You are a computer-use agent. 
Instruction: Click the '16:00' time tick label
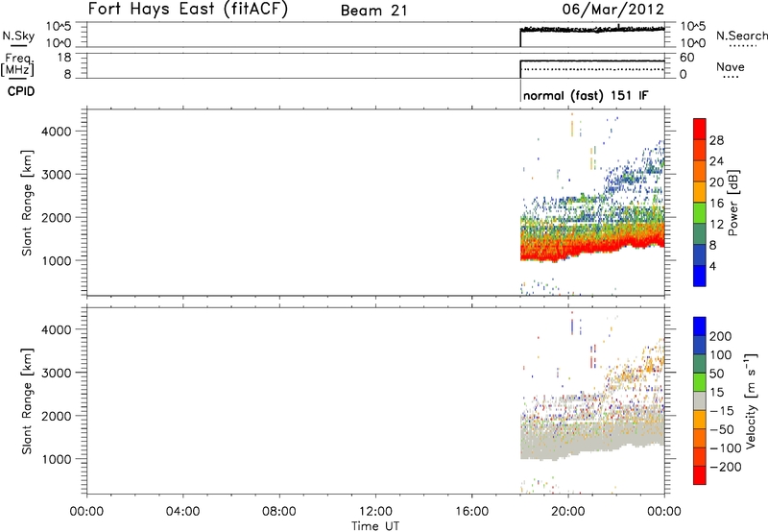click(x=471, y=512)
